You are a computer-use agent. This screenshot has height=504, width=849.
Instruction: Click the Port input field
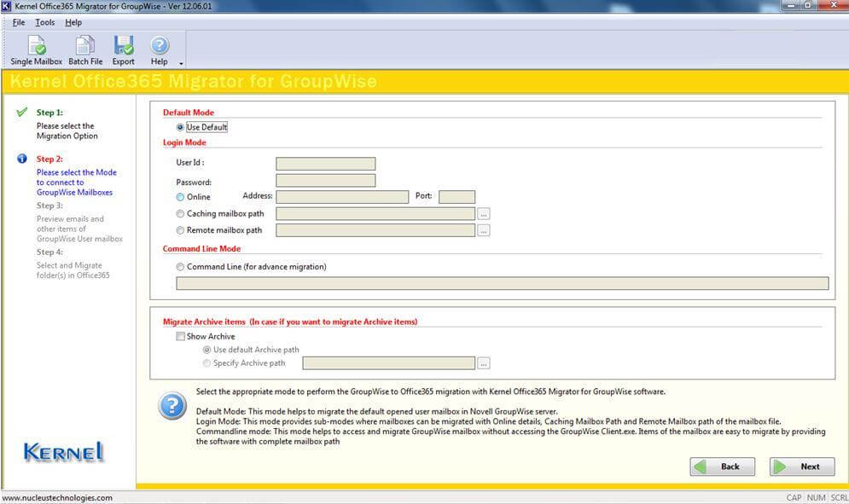457,196
